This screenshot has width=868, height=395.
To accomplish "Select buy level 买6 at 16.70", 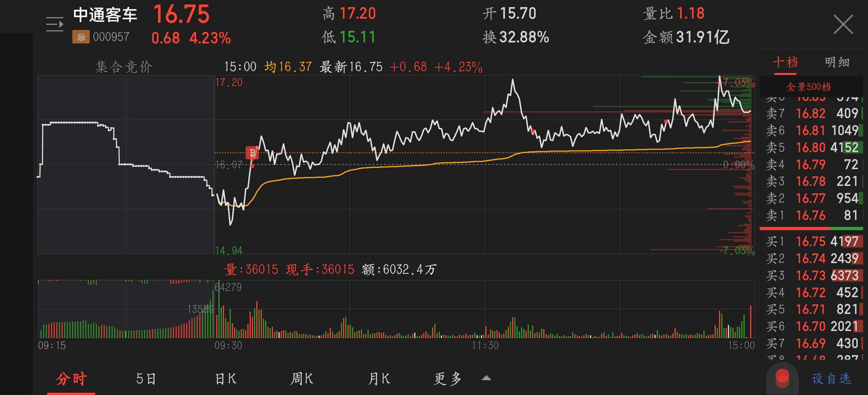I will 811,326.
